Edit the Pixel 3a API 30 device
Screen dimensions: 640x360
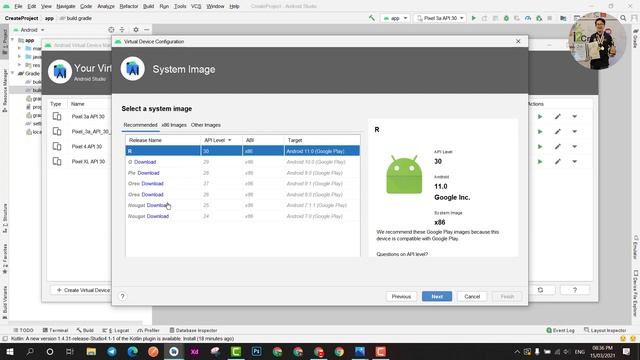coord(558,117)
